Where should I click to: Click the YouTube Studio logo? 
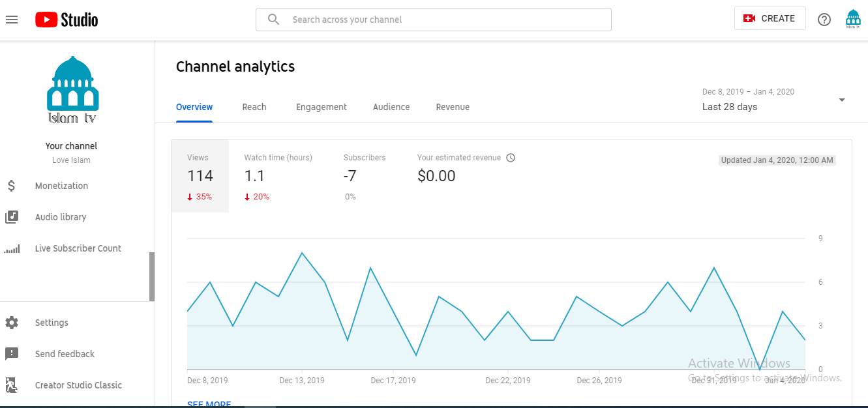coord(67,20)
